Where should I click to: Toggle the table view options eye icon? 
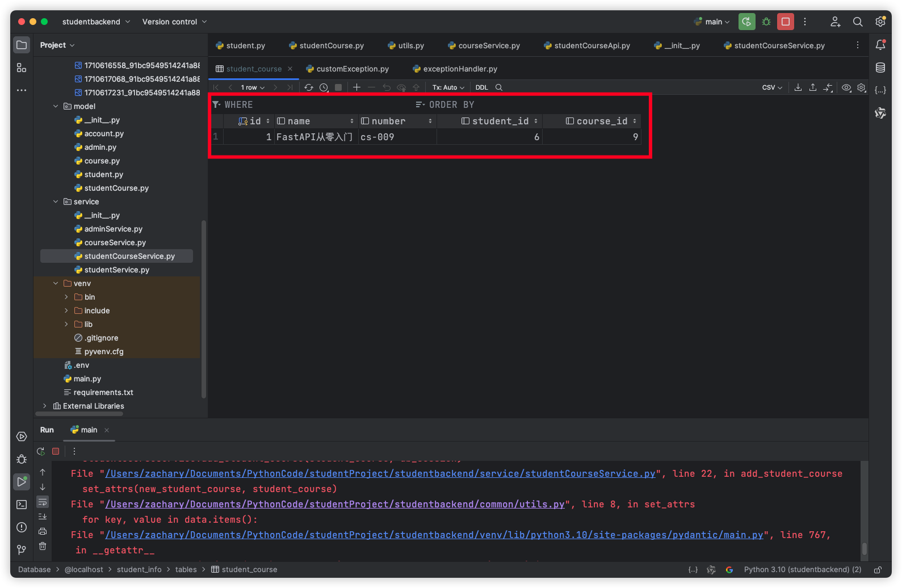[x=846, y=87]
